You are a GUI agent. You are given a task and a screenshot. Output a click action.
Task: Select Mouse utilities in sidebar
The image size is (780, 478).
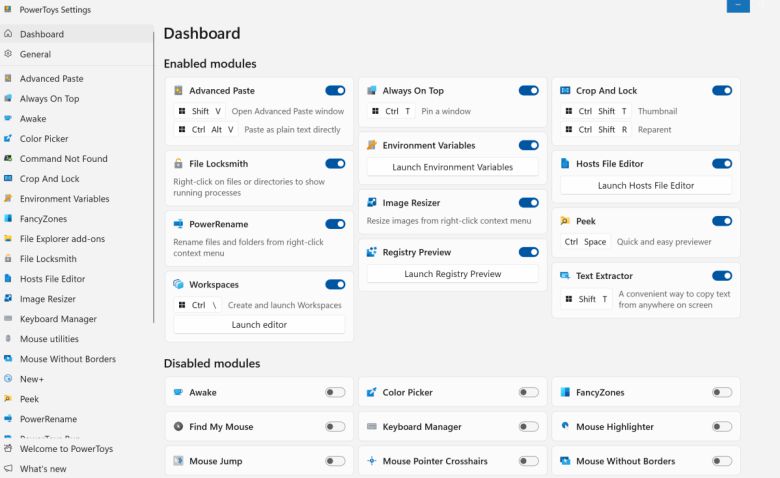(x=49, y=339)
